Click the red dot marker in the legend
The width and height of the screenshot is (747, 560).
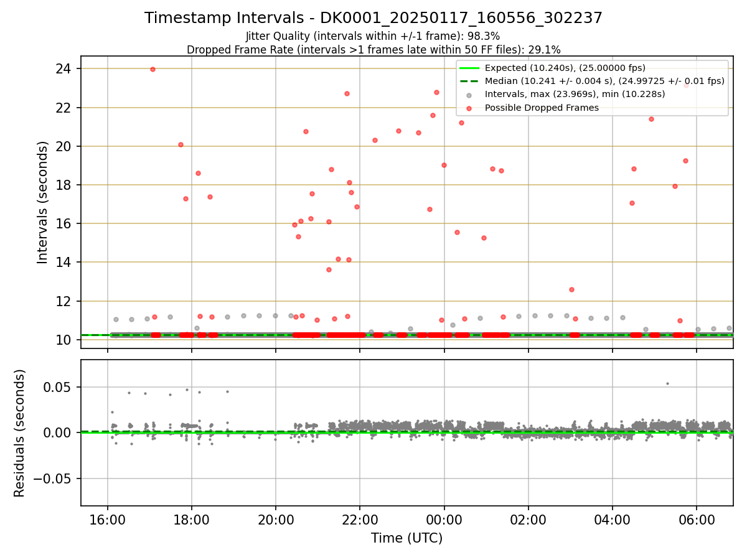469,108
